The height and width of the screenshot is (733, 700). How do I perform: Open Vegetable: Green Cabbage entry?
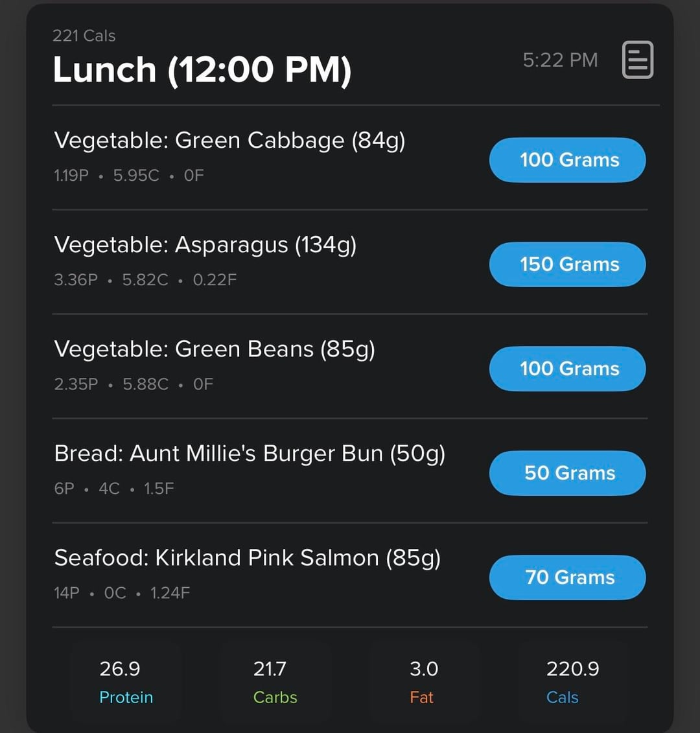pos(229,141)
